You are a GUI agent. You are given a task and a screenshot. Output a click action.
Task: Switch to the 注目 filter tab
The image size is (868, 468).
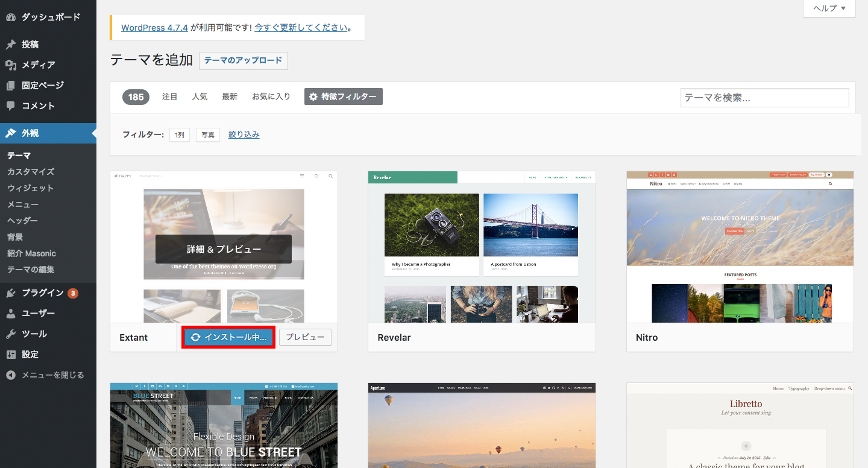click(x=170, y=96)
